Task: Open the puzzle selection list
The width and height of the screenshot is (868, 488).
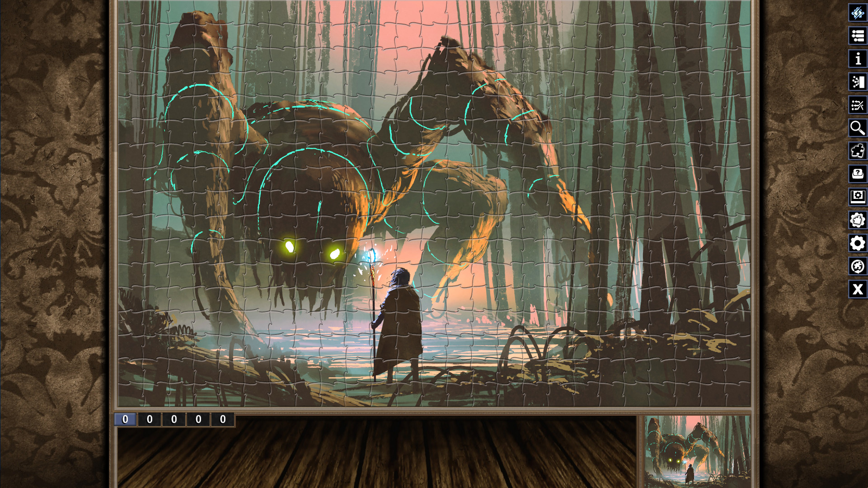Action: pyautogui.click(x=857, y=36)
